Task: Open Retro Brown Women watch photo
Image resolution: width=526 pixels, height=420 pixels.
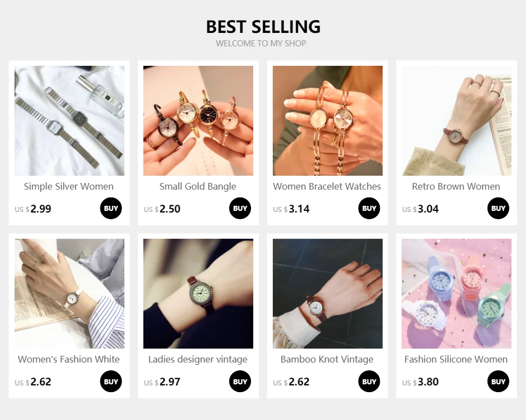Action: coord(457,121)
